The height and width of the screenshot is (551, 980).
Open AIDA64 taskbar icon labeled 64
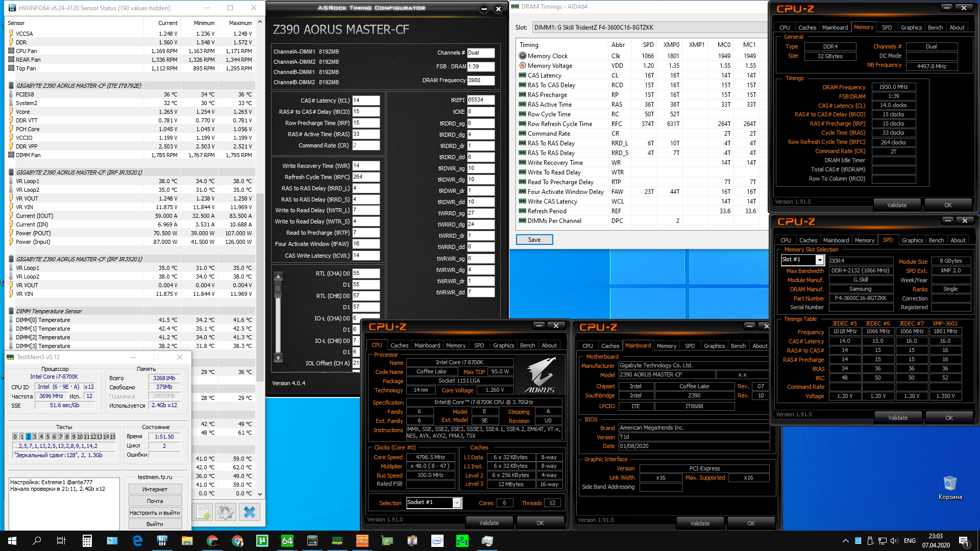287,541
